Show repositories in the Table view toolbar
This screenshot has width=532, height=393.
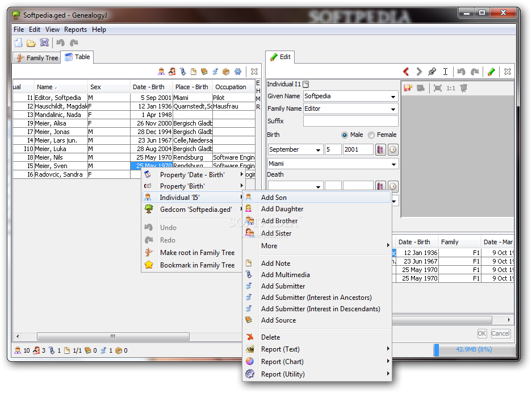[226, 72]
